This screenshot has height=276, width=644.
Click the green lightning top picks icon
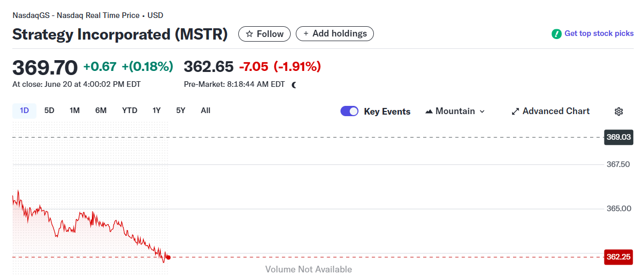[556, 34]
